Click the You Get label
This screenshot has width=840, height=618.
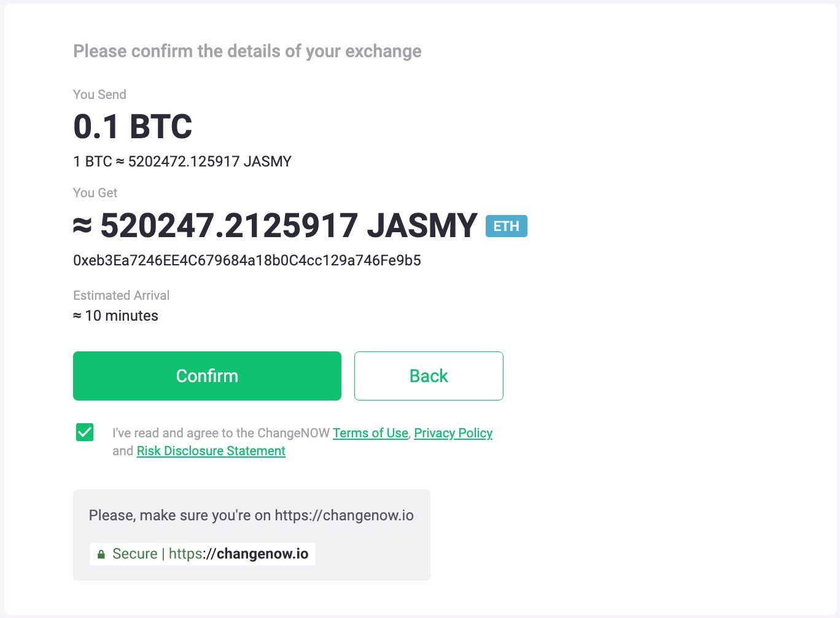click(95, 193)
